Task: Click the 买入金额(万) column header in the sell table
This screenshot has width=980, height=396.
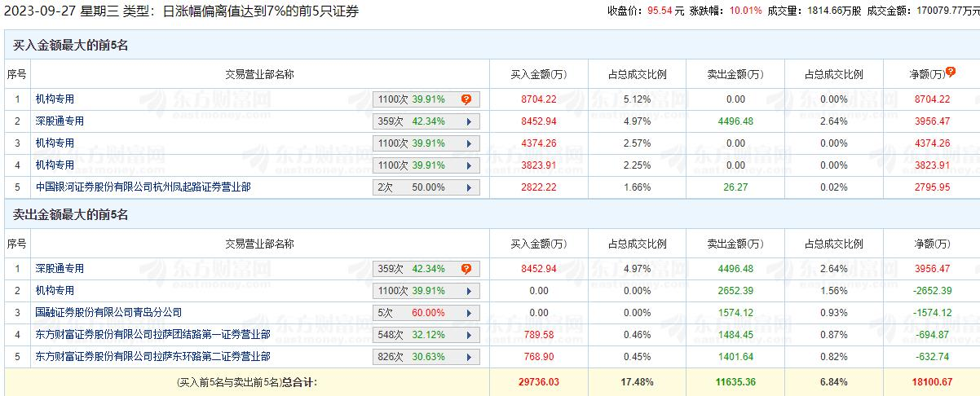Action: pyautogui.click(x=538, y=244)
